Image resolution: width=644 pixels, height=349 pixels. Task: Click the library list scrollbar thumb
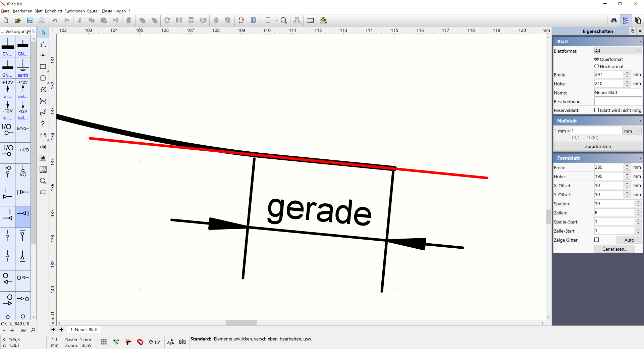point(34,143)
